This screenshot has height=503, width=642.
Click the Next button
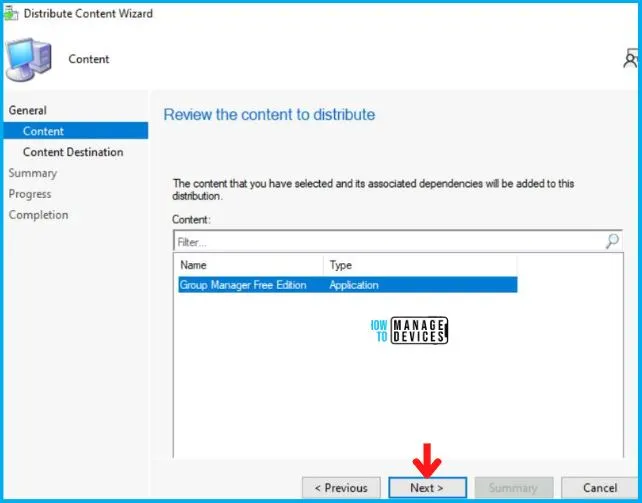click(x=427, y=487)
